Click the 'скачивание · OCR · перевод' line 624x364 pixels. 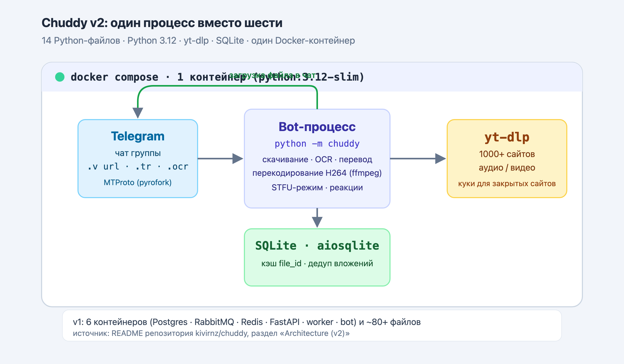317,159
